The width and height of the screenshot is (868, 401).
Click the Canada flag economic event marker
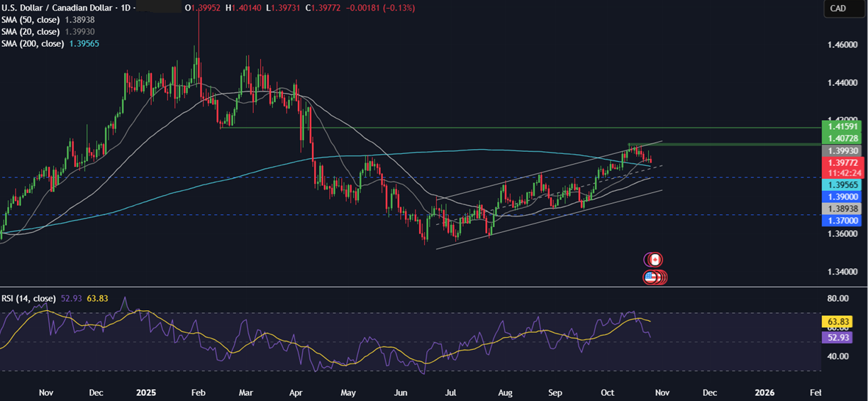pos(655,260)
